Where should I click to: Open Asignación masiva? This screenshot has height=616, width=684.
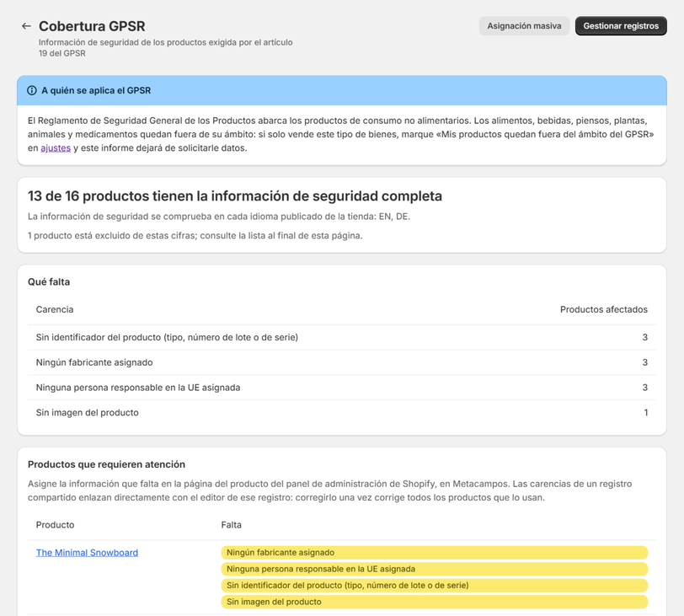524,26
